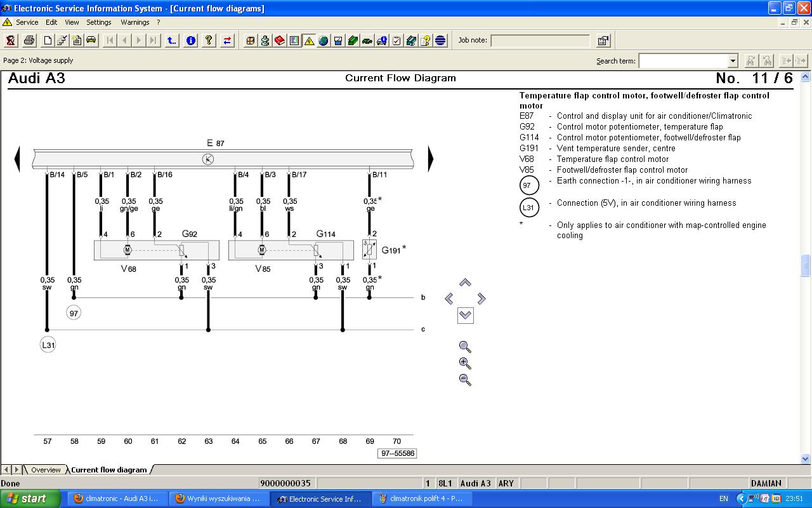Click the right black triangle continuation arrow
812x508 pixels.
coord(431,159)
